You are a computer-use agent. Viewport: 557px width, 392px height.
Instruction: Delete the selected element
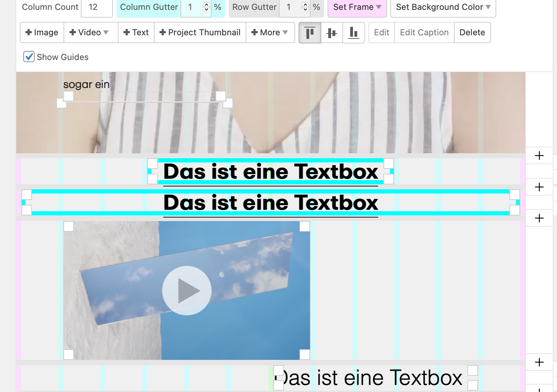472,32
